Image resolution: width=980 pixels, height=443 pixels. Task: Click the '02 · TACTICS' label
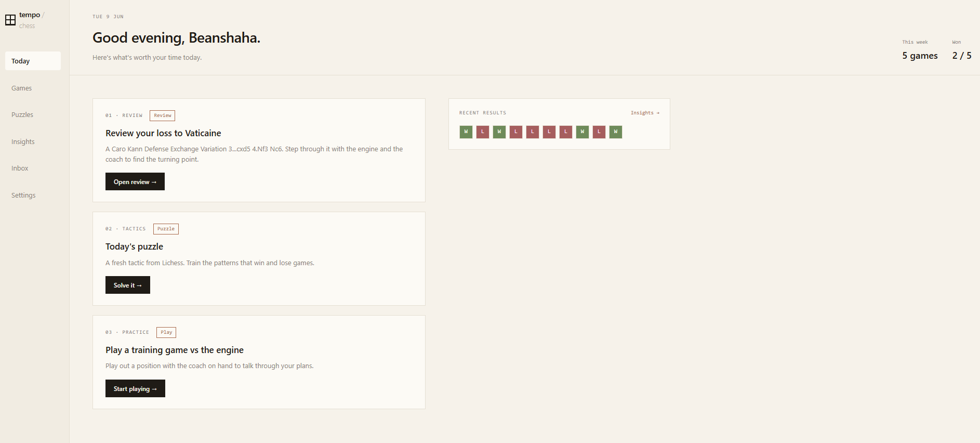pos(126,229)
